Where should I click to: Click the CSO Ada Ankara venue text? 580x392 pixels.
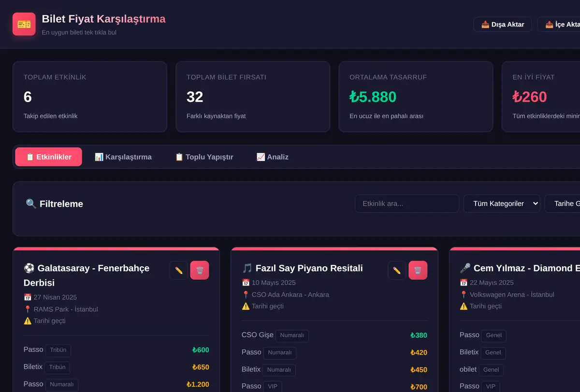coord(290,294)
